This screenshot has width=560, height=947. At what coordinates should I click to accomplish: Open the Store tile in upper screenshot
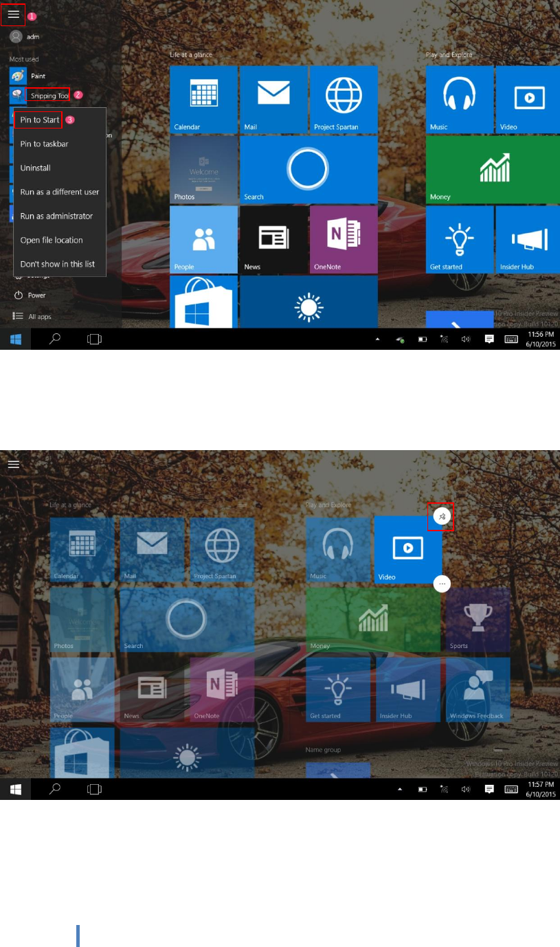203,302
